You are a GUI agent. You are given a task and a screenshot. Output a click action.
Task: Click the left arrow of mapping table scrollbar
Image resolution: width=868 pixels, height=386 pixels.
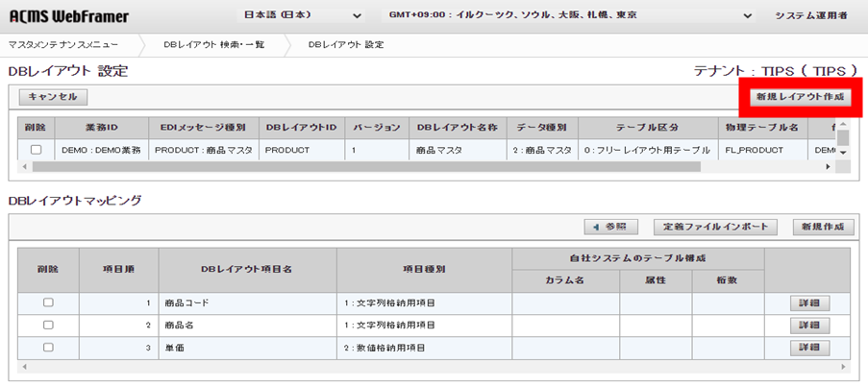click(x=24, y=366)
